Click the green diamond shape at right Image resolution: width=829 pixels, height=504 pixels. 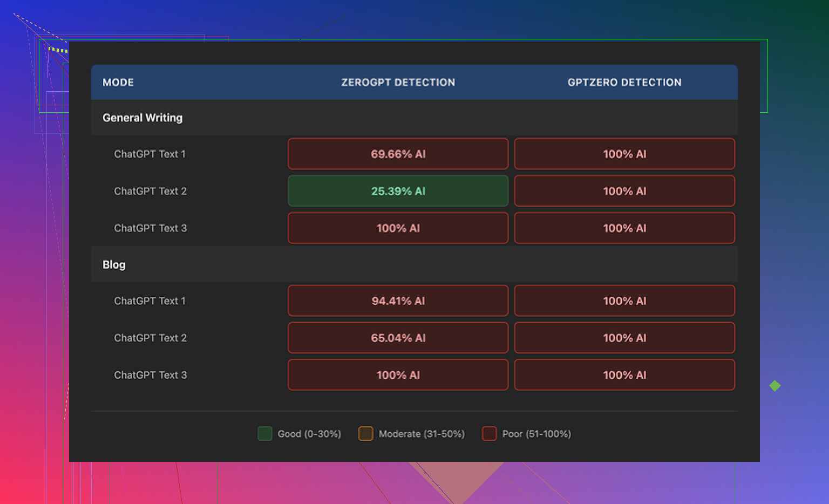click(775, 386)
